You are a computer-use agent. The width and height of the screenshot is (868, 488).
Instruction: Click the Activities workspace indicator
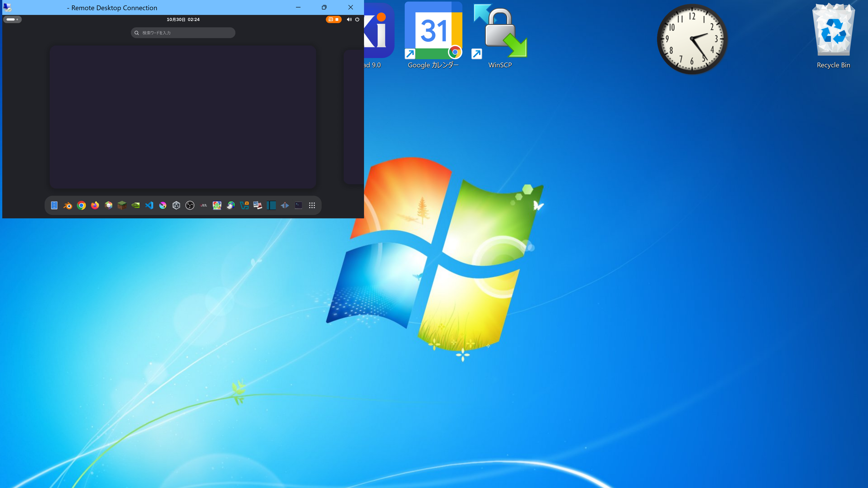12,19
